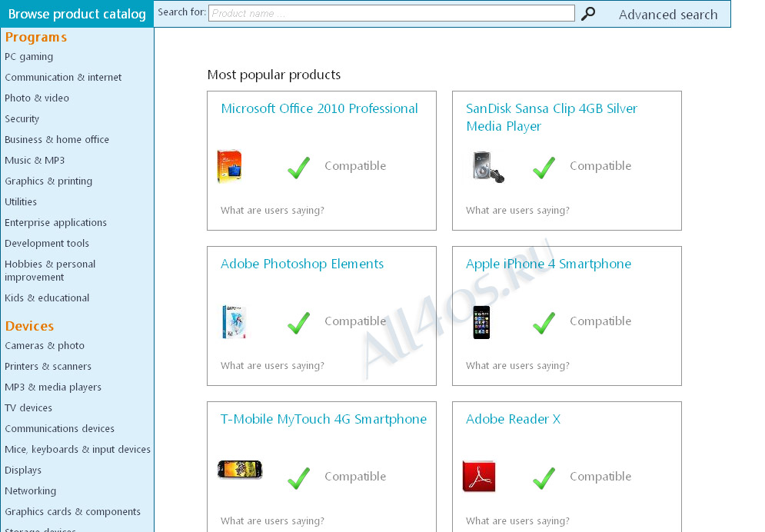Click the 'Search for:' label
Screen dimensions: 765x532
tap(181, 12)
